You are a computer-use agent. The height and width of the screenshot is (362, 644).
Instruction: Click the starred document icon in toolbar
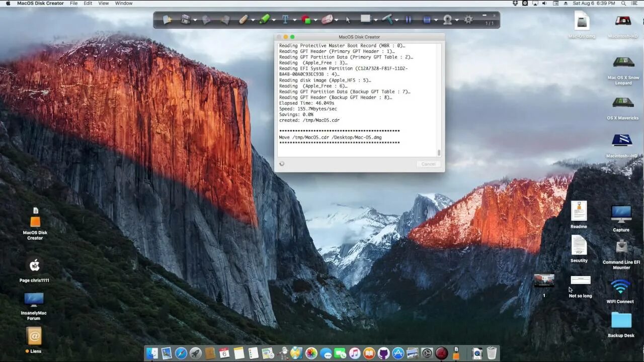[x=167, y=20]
